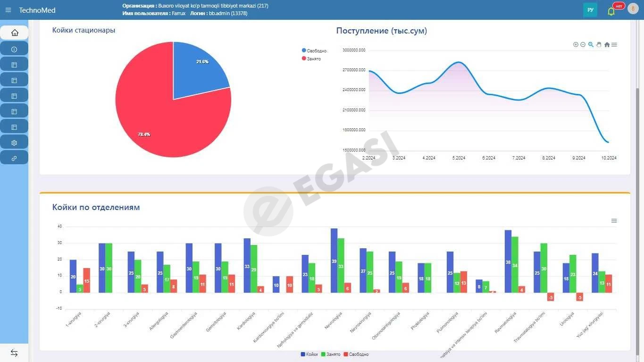Screen dimensions: 644x362
Task: Enable the panning hand tool on chart
Action: pyautogui.click(x=599, y=44)
